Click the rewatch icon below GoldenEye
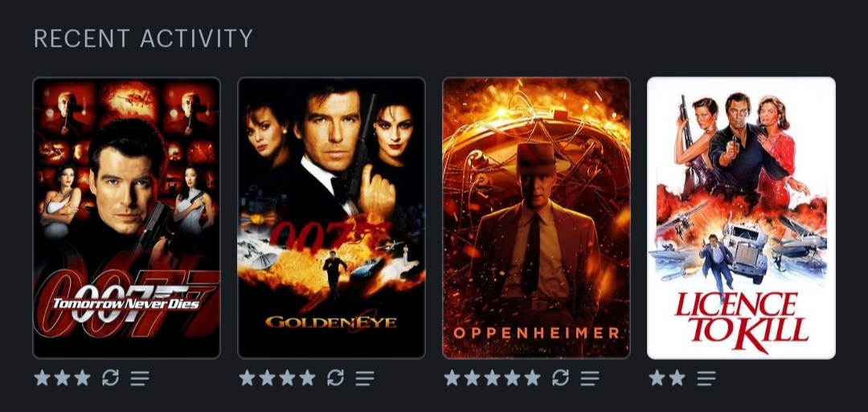This screenshot has height=412, width=868. pyautogui.click(x=335, y=377)
